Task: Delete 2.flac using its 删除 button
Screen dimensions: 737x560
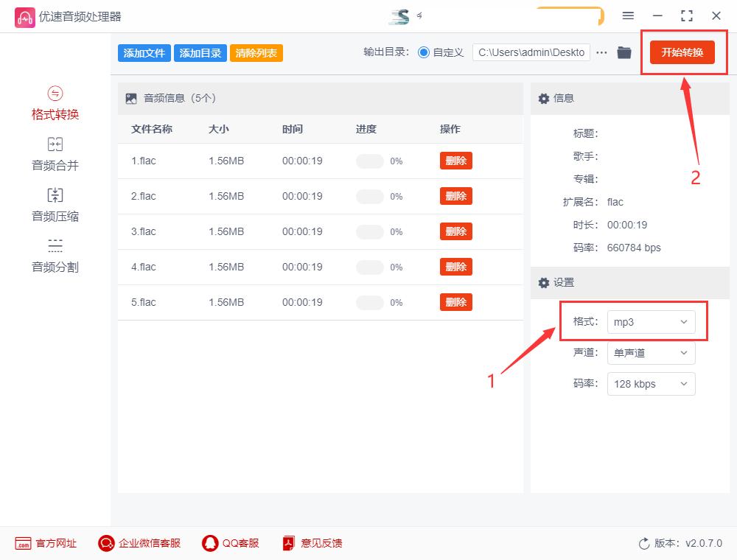Action: click(455, 196)
